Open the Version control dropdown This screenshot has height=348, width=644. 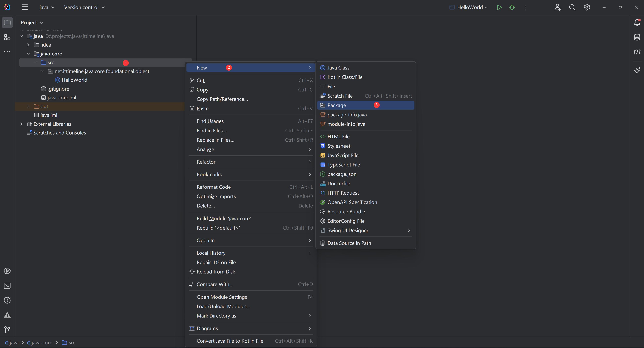tap(84, 7)
